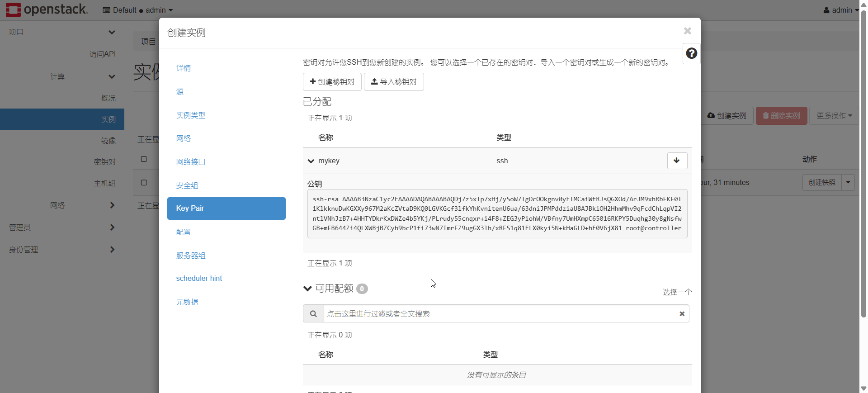Image resolution: width=868 pixels, height=393 pixels.
Task: Click the 名称 column header in 已分配 table
Action: (x=325, y=137)
